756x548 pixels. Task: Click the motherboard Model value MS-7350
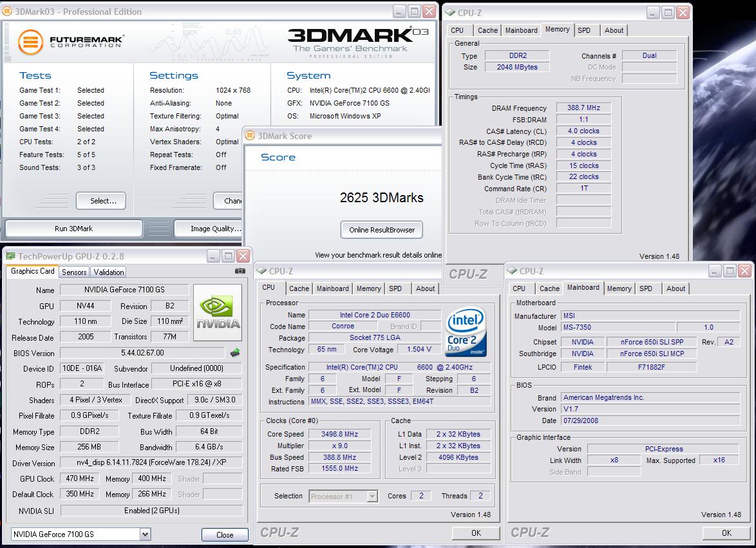point(619,327)
